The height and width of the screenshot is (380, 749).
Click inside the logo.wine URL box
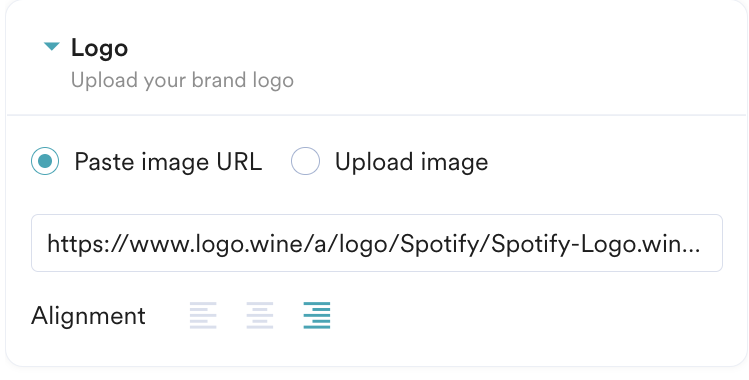[377, 243]
